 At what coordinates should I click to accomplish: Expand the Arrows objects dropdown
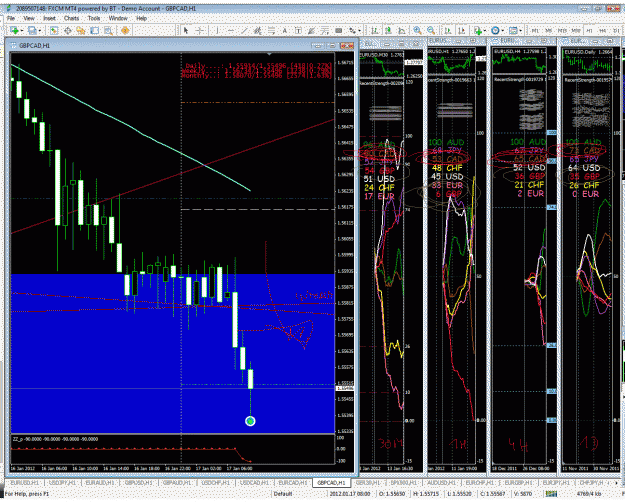[x=359, y=30]
